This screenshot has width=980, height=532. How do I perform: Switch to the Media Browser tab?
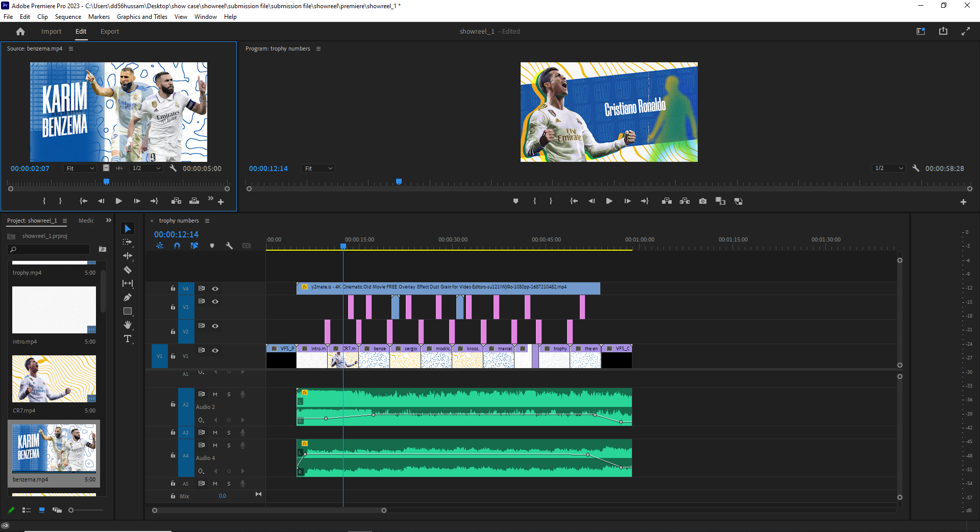click(x=86, y=221)
